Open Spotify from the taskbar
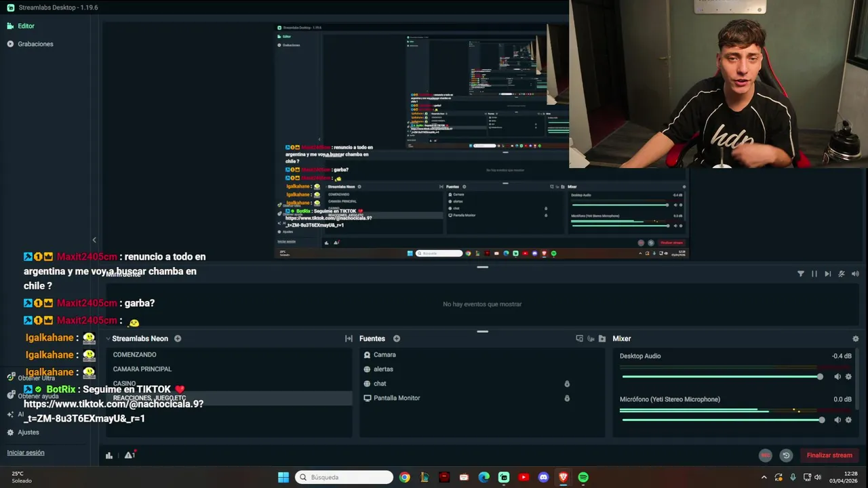This screenshot has height=488, width=868. pos(583,477)
